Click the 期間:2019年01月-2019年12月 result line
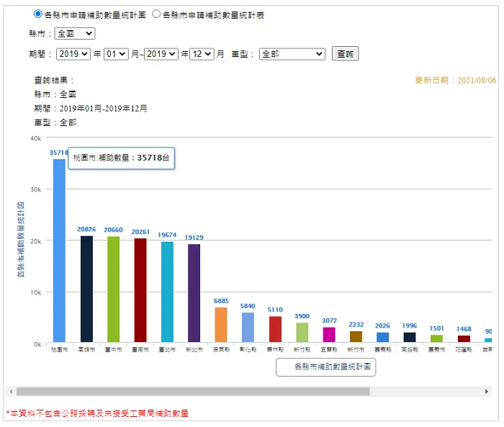Screen dimensions: 504x427 point(91,108)
